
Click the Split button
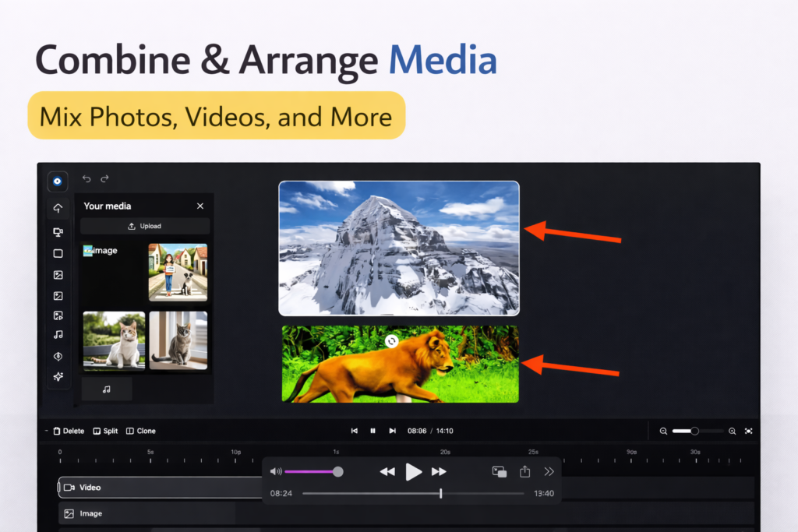[105, 431]
